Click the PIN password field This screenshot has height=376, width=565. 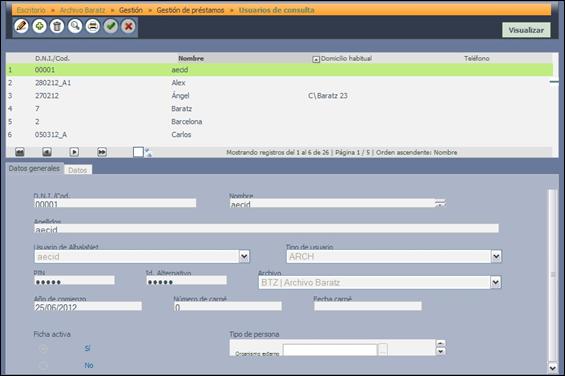74,280
